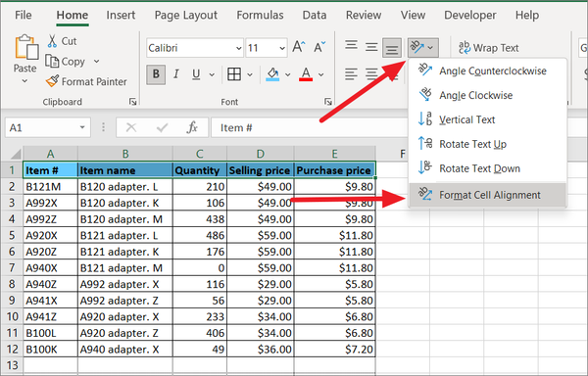Image resolution: width=588 pixels, height=376 pixels.
Task: Click the Cut scissors icon
Action: click(x=52, y=41)
